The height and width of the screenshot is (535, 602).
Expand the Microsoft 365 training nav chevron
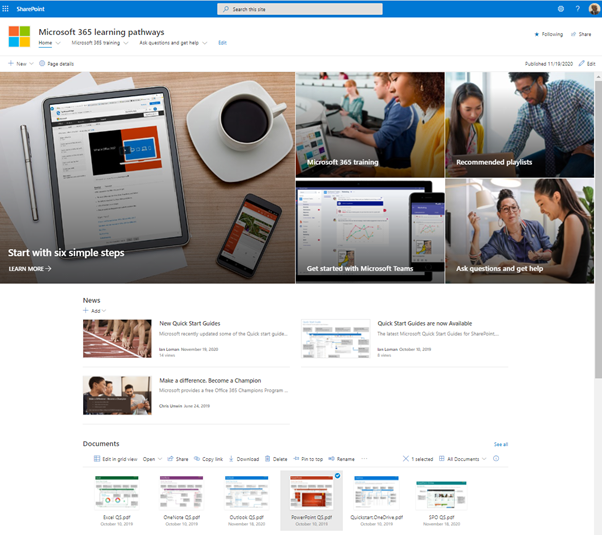pyautogui.click(x=126, y=43)
